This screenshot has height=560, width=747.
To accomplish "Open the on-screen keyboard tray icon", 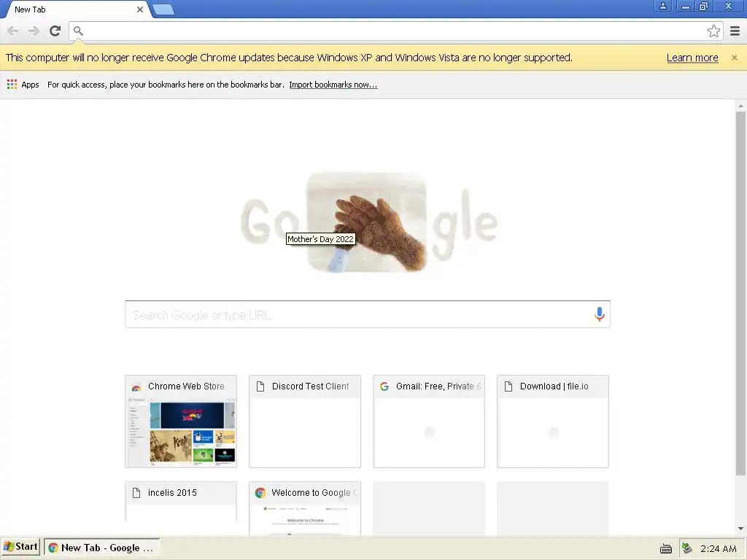I will tap(665, 548).
